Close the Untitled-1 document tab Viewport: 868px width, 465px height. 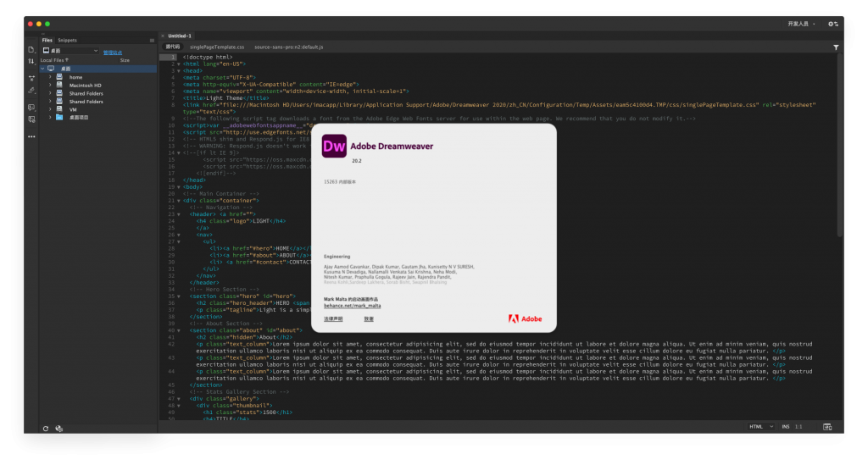[x=163, y=36]
